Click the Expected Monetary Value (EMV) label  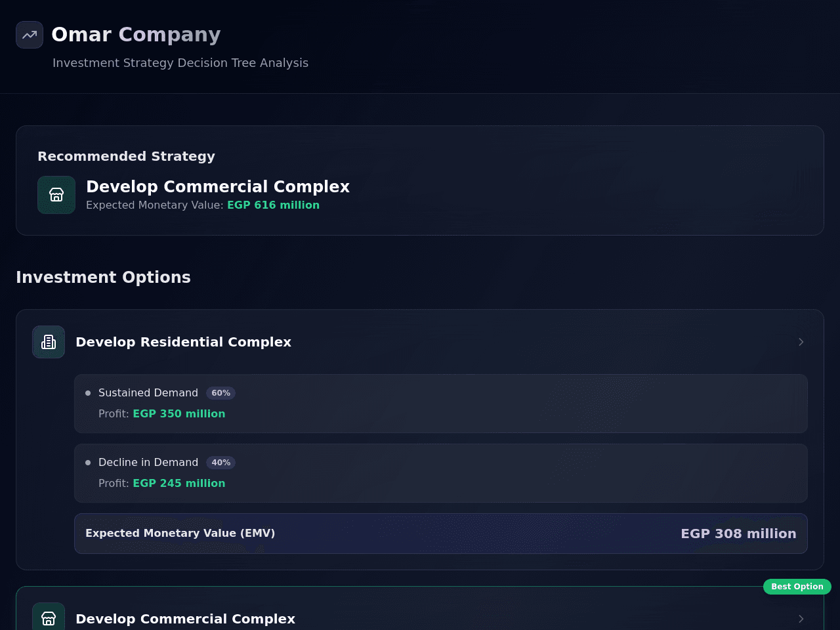(180, 533)
